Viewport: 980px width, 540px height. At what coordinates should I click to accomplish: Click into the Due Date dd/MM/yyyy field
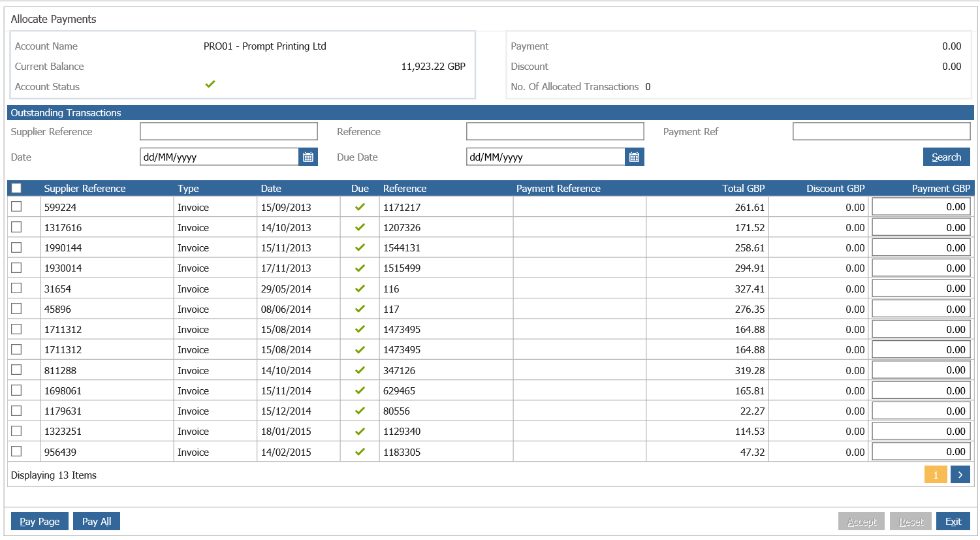546,157
